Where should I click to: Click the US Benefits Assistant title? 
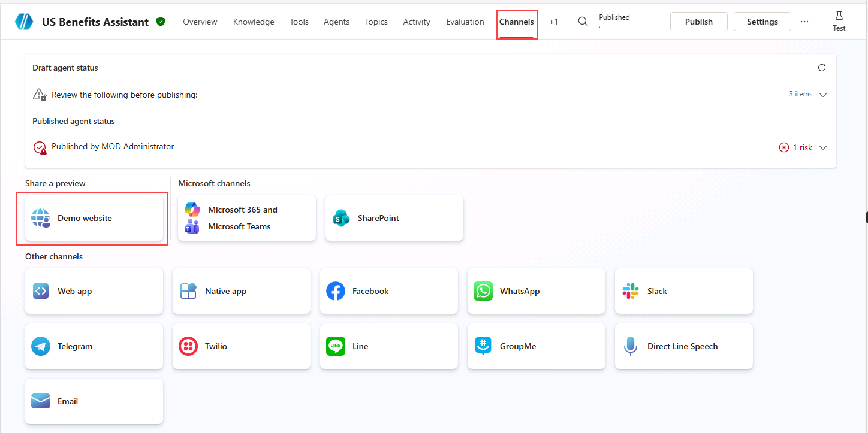(95, 22)
